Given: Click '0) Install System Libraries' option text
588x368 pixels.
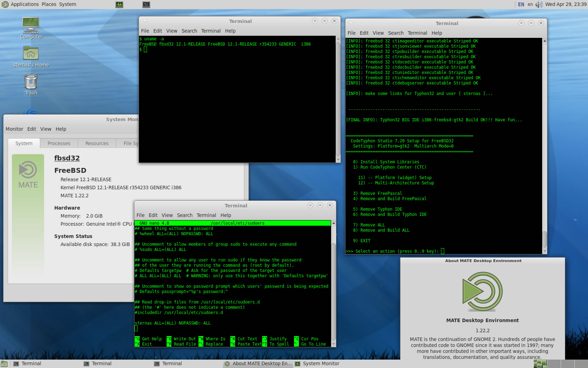Looking at the screenshot, I should coord(386,162).
